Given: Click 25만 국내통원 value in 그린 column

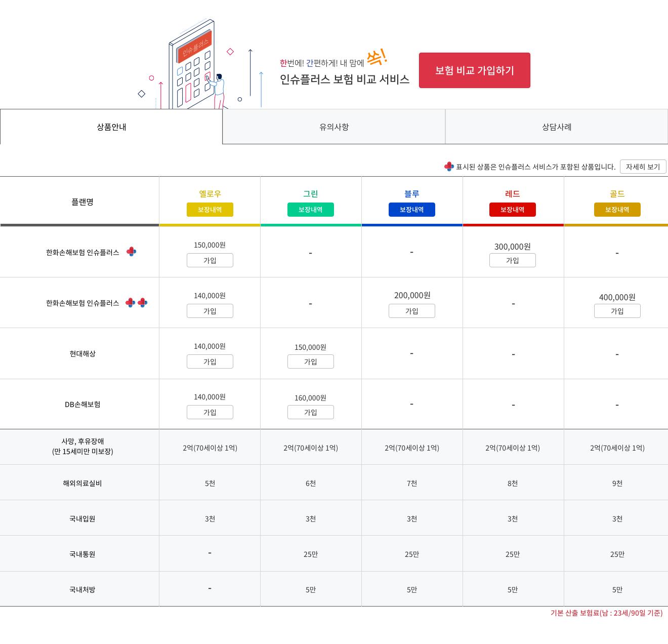Looking at the screenshot, I should (311, 554).
